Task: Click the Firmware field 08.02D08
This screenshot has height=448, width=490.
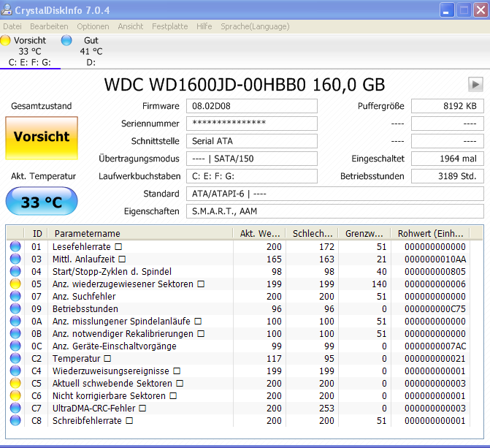Action: [x=252, y=106]
